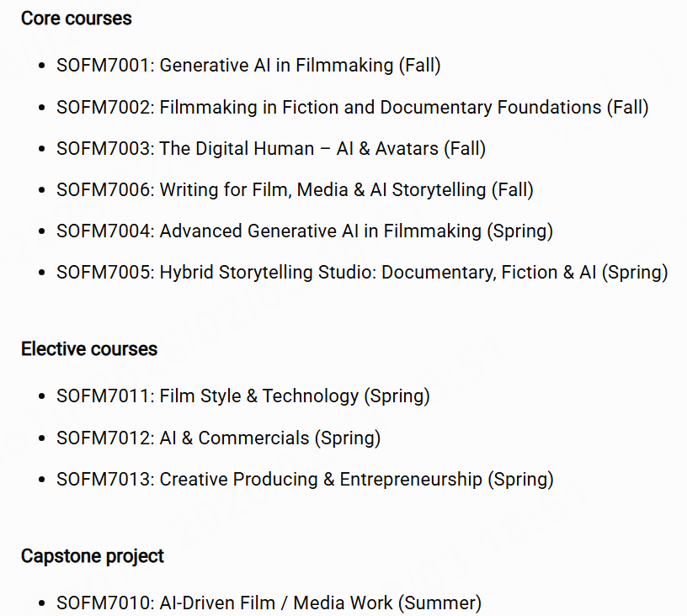Click SOFM7011 Film Style & Technology course
The height and width of the screenshot is (616, 687).
[x=242, y=396]
